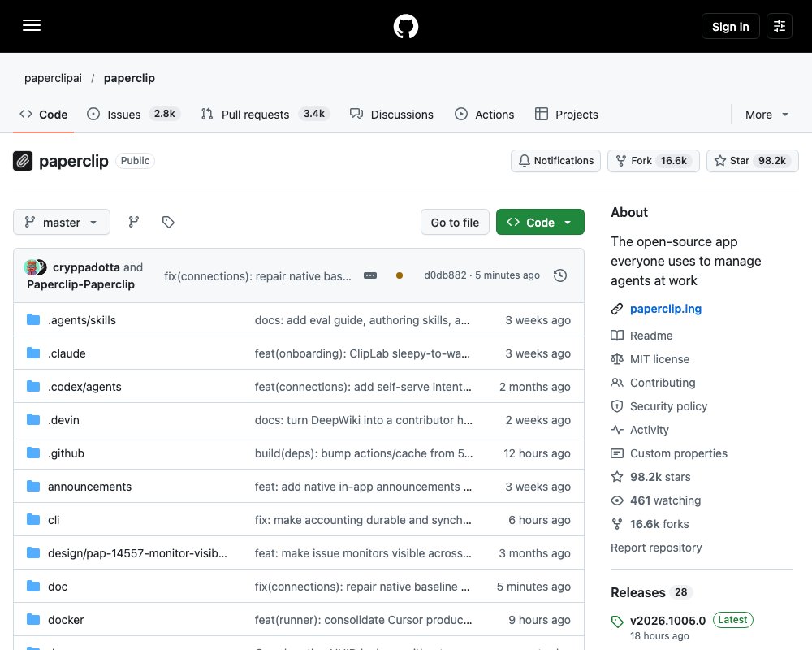Click the folder icon of the cli row
This screenshot has width=812, height=650.
click(33, 519)
